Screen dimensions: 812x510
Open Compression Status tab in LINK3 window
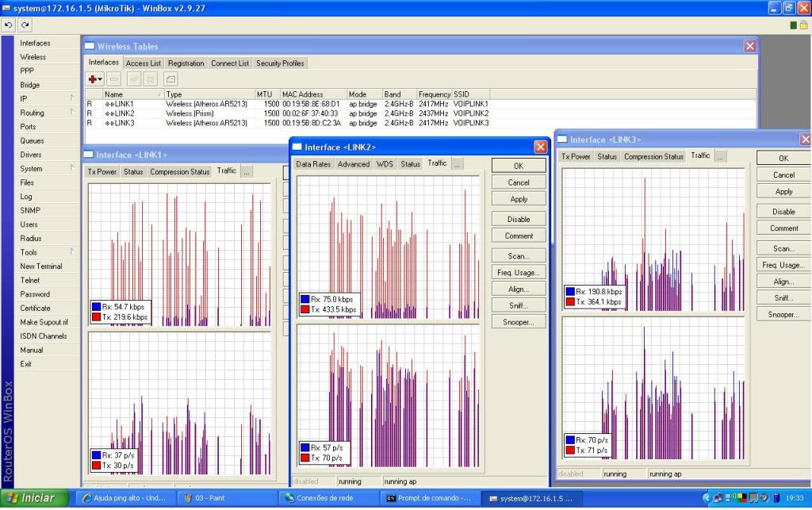653,156
